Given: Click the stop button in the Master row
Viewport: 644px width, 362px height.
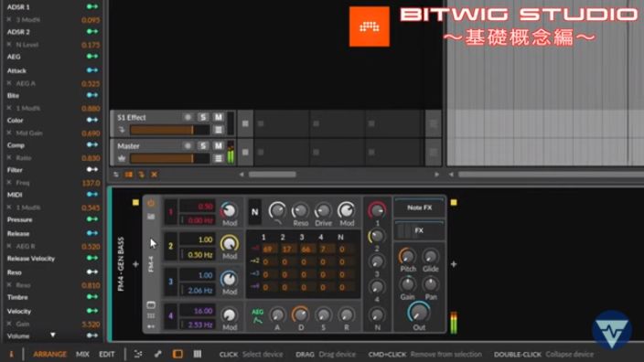Looking at the screenshot, I should pyautogui.click(x=245, y=153).
